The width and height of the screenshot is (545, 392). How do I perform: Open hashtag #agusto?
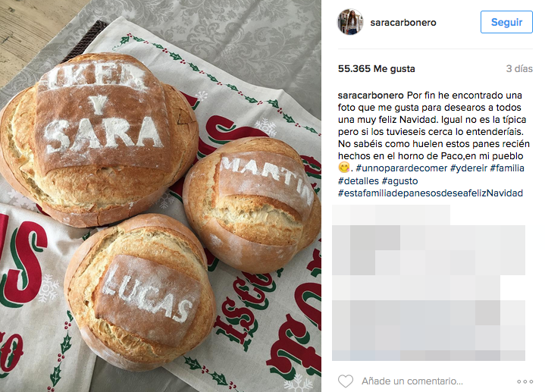(399, 181)
